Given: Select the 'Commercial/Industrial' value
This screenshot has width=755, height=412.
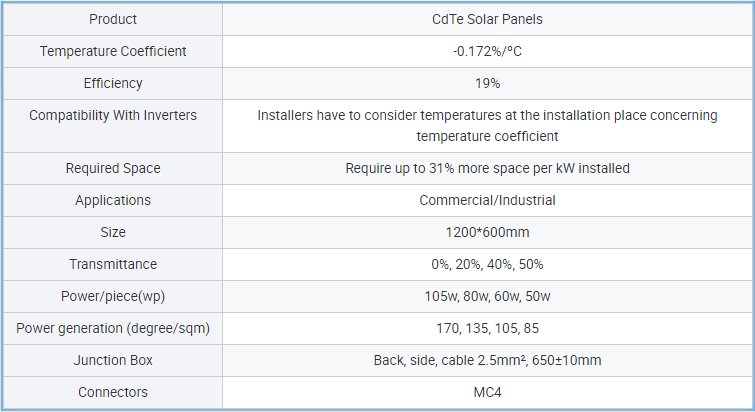Looking at the screenshot, I should [487, 200].
